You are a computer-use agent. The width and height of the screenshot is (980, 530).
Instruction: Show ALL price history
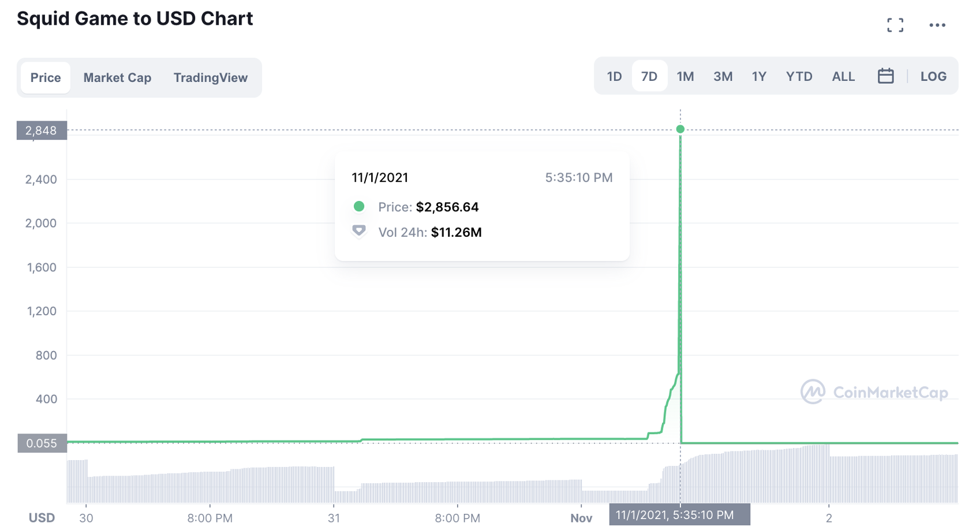[843, 76]
